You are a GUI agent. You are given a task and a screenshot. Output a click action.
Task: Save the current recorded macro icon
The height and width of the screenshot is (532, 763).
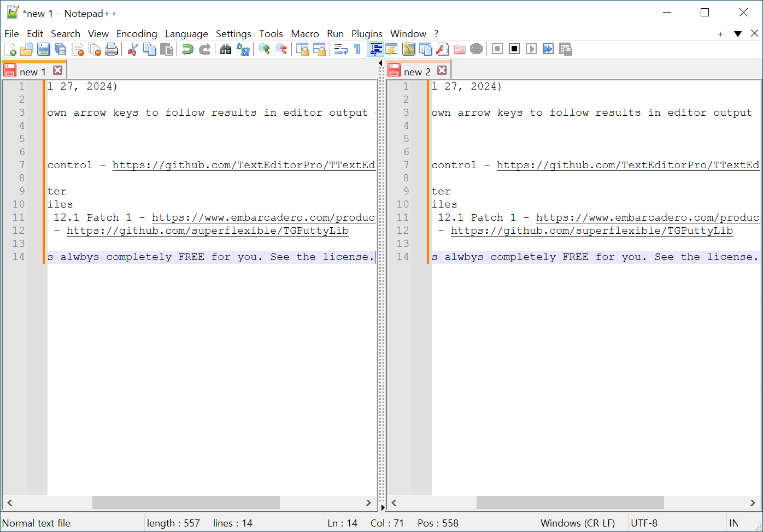pos(566,49)
